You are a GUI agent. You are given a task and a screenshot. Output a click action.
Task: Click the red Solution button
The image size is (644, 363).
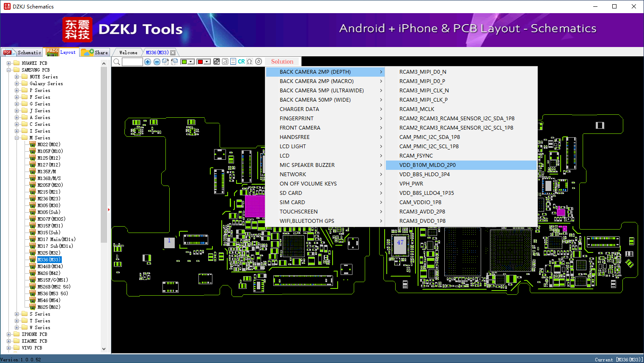coord(282,61)
